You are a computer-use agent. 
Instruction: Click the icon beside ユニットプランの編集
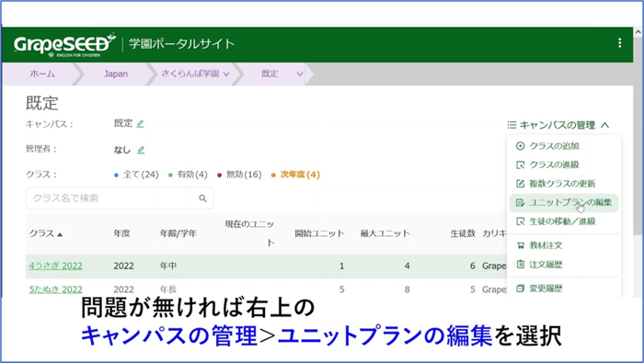pos(520,202)
